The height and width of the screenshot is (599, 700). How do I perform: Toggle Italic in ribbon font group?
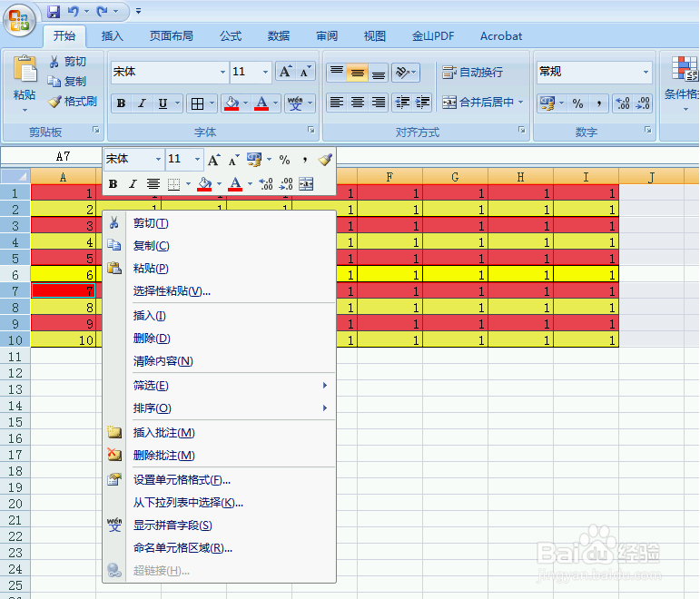tap(142, 103)
